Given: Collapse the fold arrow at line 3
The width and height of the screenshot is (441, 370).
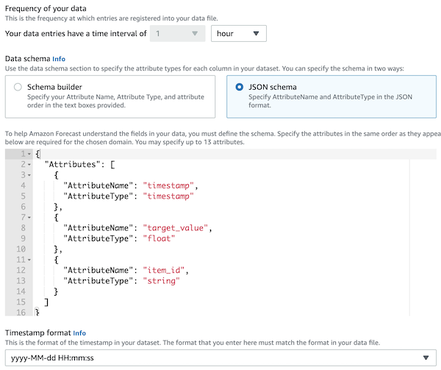Looking at the screenshot, I should (x=29, y=175).
